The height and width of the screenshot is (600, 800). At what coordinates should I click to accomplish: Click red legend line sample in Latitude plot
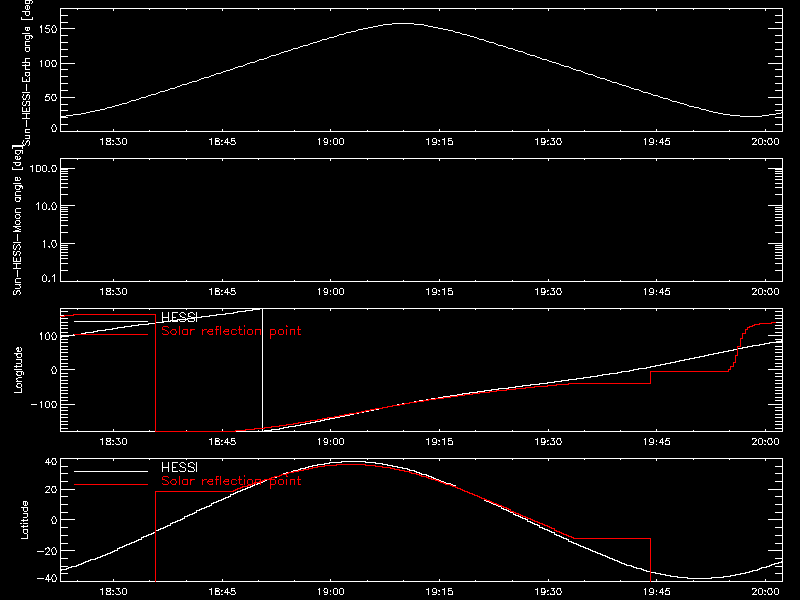click(111, 484)
